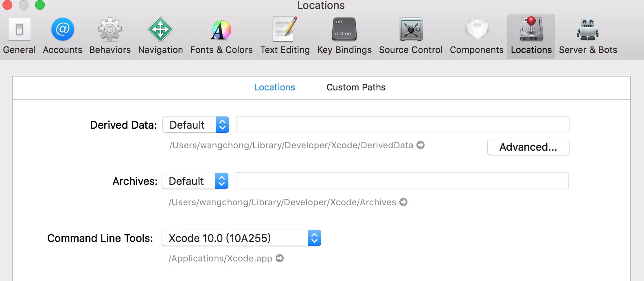Open the Text Editing preferences pane
The width and height of the screenshot is (644, 281).
(x=285, y=37)
